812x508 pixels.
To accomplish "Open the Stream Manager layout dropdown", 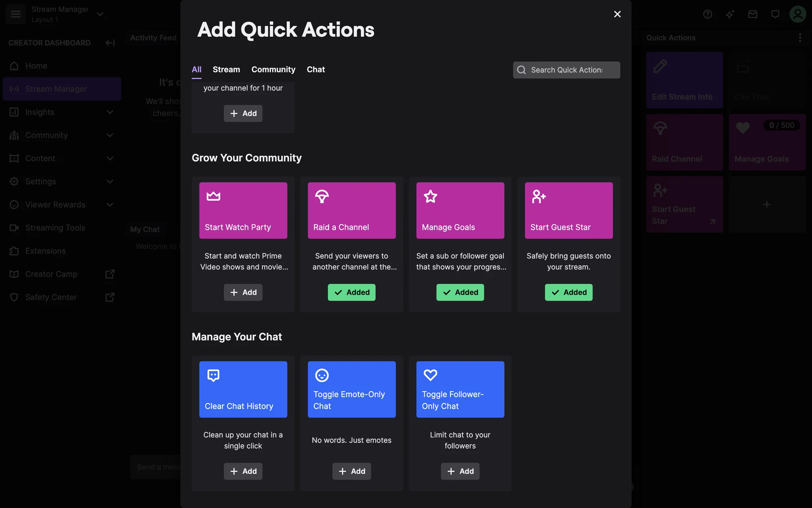I will pos(100,14).
